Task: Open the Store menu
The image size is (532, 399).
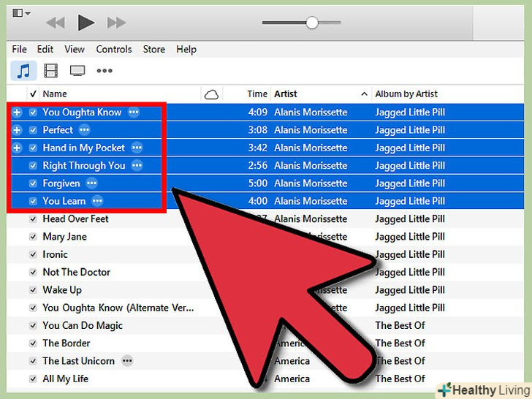Action: [x=154, y=50]
